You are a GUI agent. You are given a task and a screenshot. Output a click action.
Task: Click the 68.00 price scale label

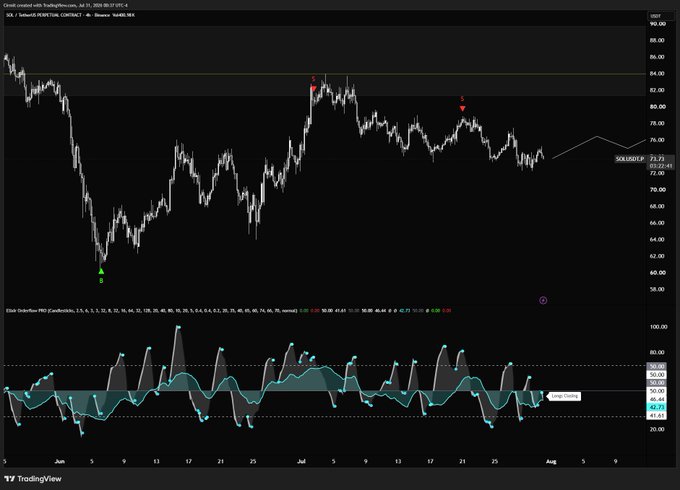[657, 206]
